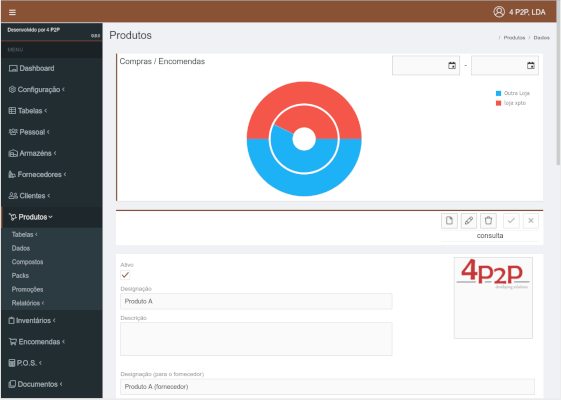Screen dimensions: 561x400
Task: Click the Designação input field
Action: [256, 301]
